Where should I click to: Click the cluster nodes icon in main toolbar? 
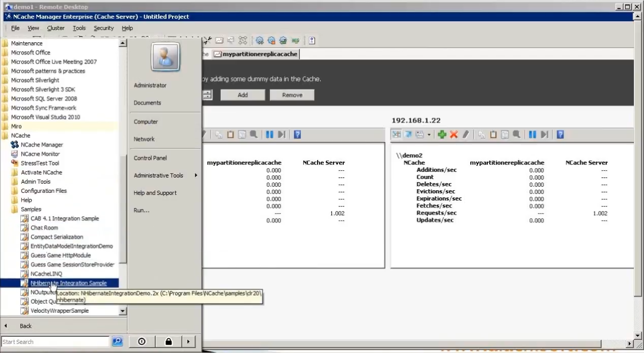pyautogui.click(x=243, y=40)
